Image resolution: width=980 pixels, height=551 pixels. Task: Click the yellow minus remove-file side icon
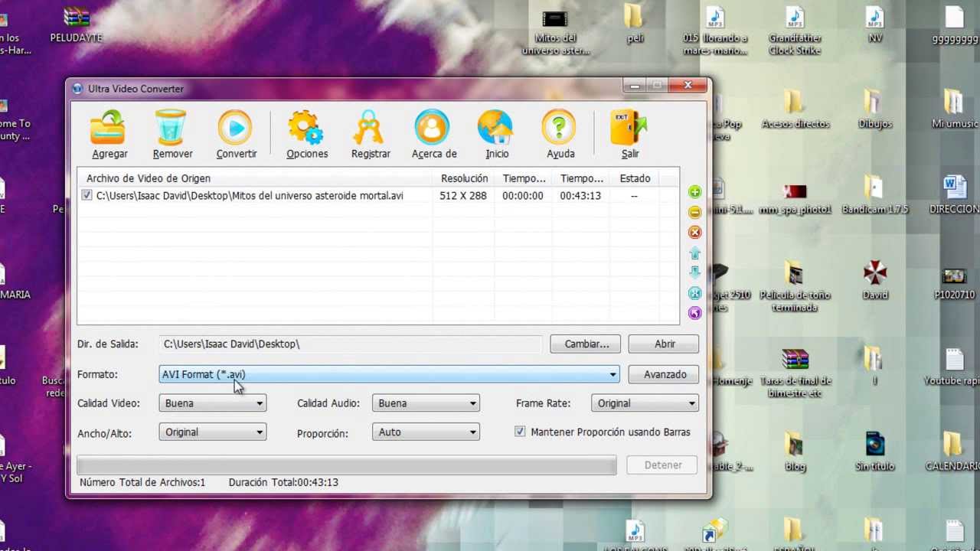(x=694, y=212)
